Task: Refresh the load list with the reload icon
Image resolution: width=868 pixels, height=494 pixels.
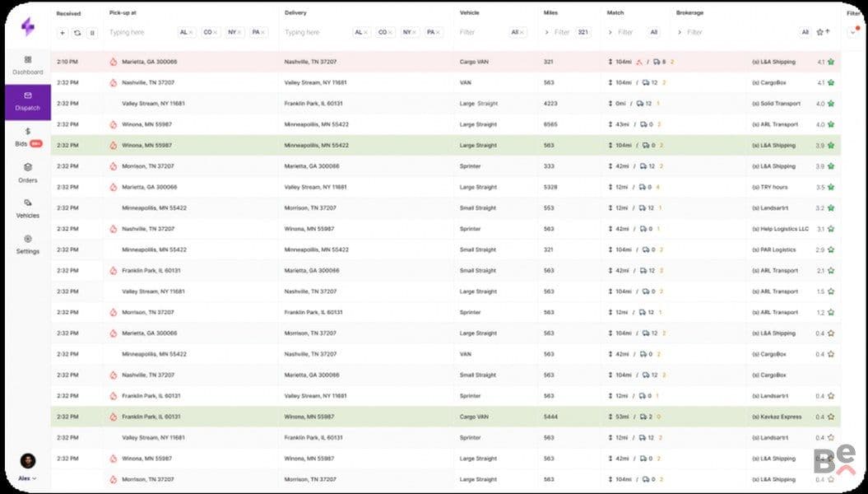Action: coord(77,33)
